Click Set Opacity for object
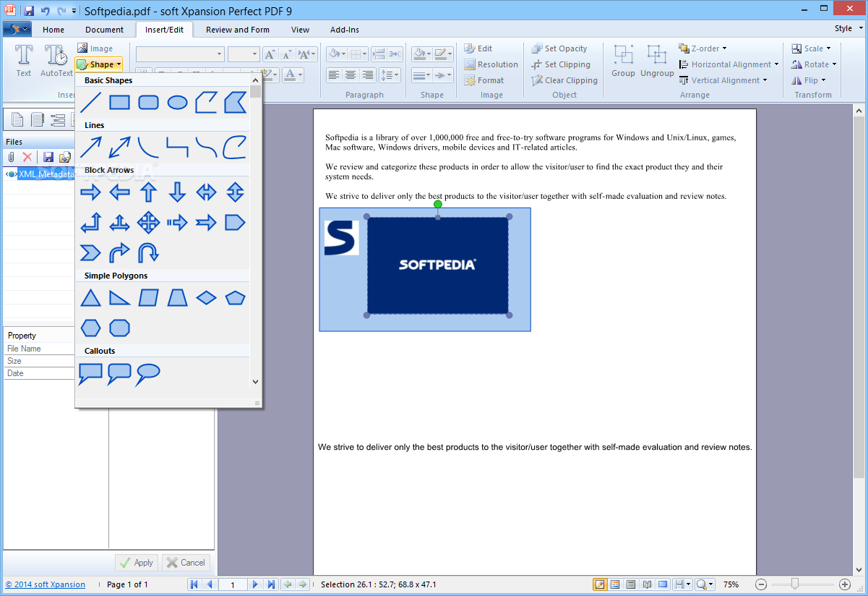Screen dimensions: 868x596 [x=559, y=48]
